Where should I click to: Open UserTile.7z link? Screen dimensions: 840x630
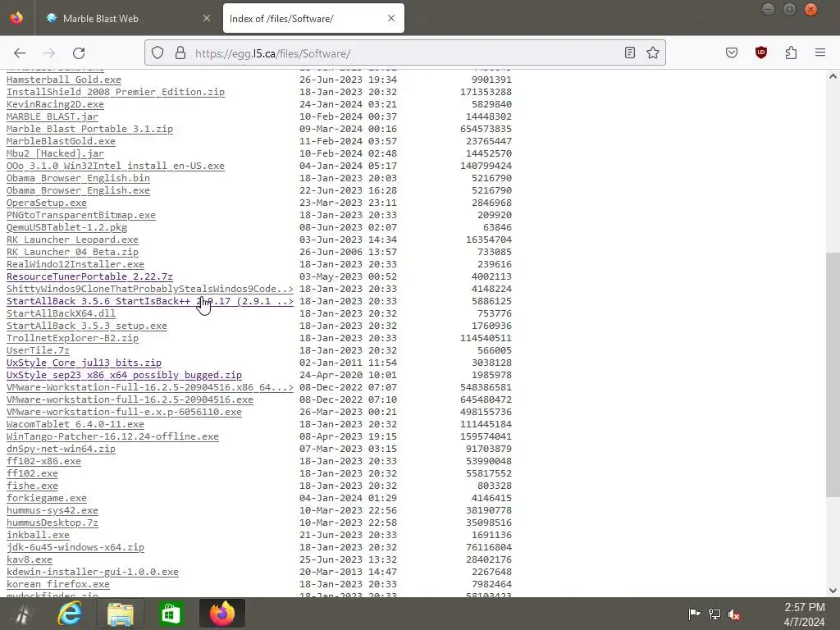click(x=38, y=351)
